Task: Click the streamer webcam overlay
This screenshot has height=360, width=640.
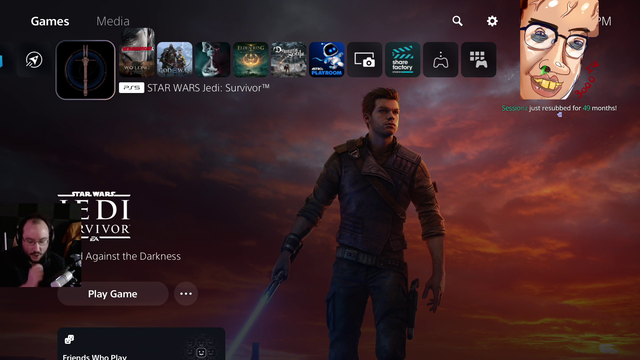Action: point(40,245)
